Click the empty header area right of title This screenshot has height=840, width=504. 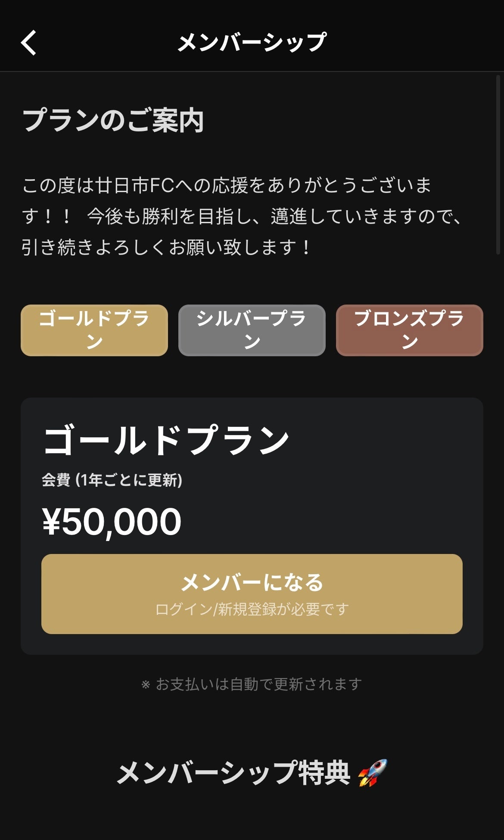(x=414, y=43)
